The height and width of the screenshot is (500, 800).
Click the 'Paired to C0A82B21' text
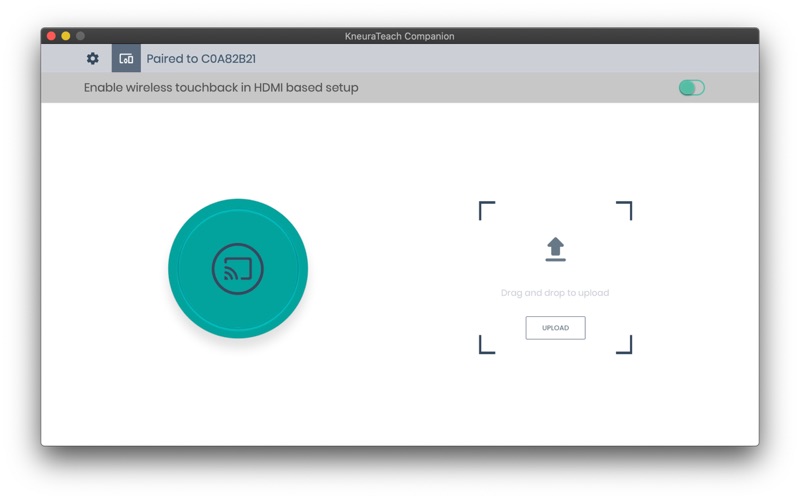pyautogui.click(x=201, y=59)
